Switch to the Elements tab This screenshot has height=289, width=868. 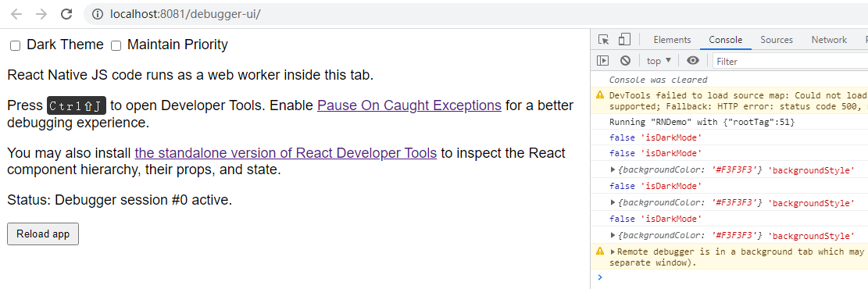pos(672,40)
